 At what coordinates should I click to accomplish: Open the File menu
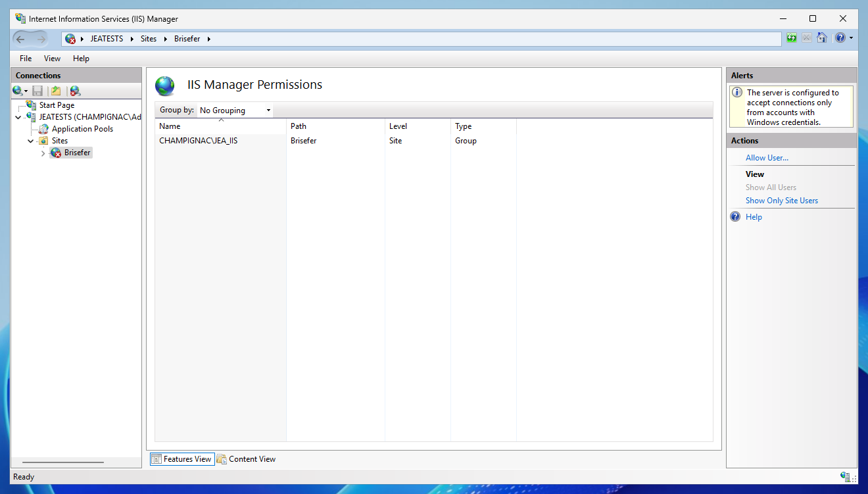26,59
